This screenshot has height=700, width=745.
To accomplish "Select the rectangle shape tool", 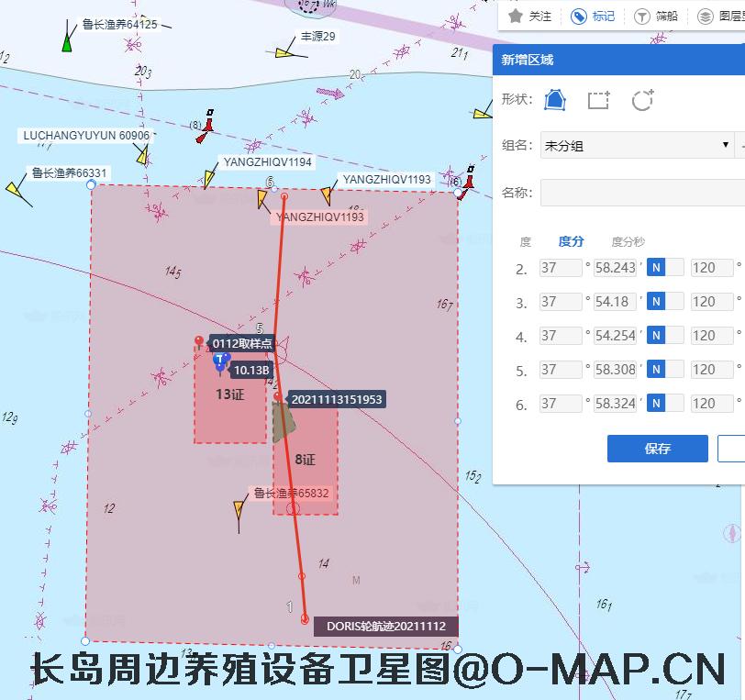I will [598, 100].
